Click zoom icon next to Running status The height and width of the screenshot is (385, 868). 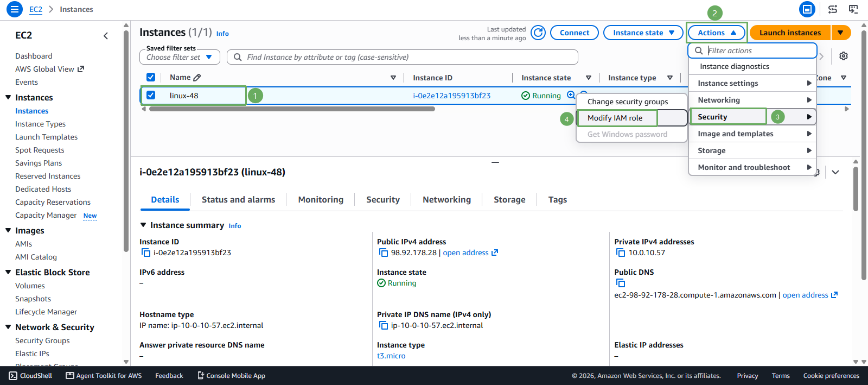pyautogui.click(x=571, y=95)
